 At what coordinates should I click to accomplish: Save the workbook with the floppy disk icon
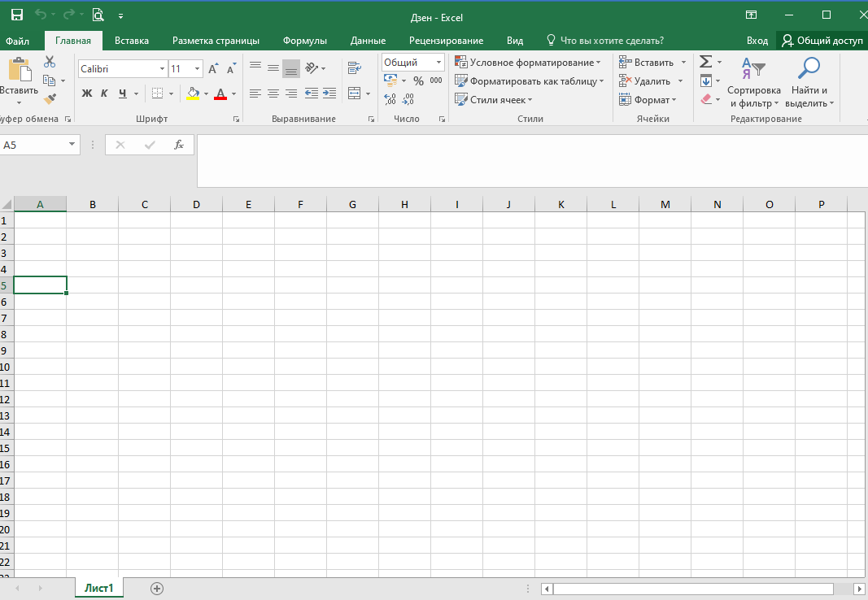(16, 15)
